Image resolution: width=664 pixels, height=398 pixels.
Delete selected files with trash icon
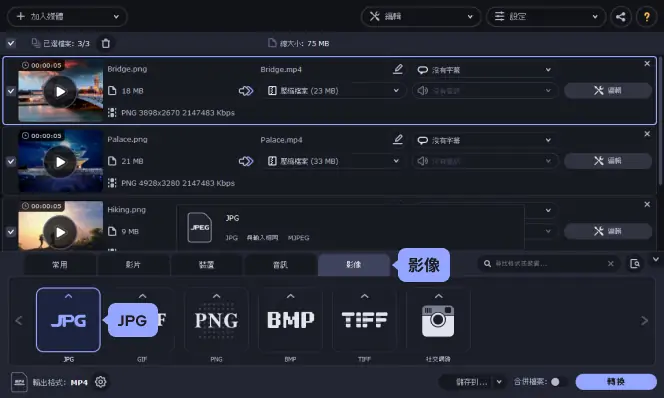(106, 43)
